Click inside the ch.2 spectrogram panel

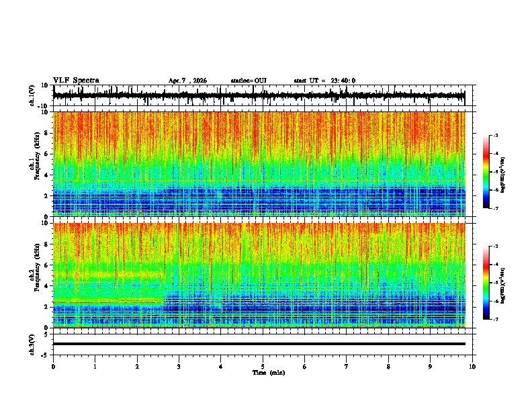pos(259,275)
